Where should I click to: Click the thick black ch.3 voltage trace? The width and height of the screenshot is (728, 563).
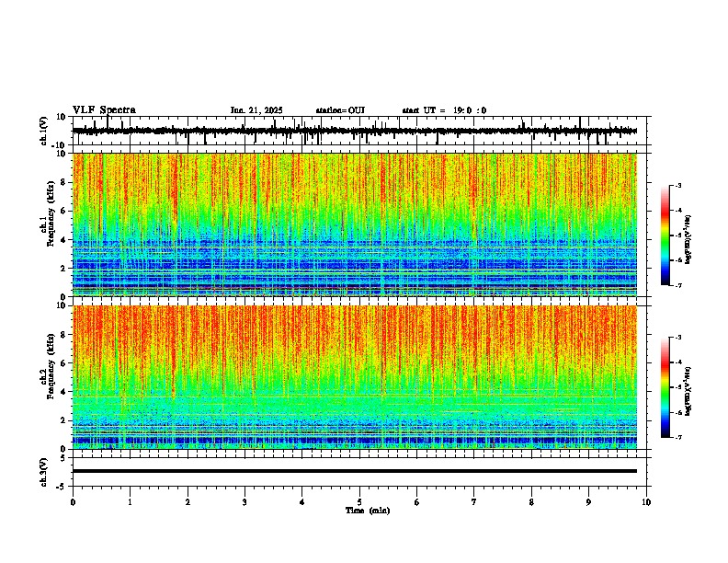click(355, 471)
